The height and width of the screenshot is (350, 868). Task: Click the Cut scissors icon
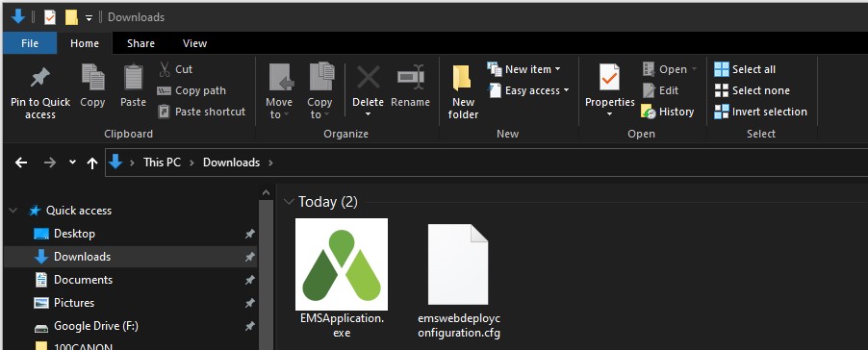165,69
